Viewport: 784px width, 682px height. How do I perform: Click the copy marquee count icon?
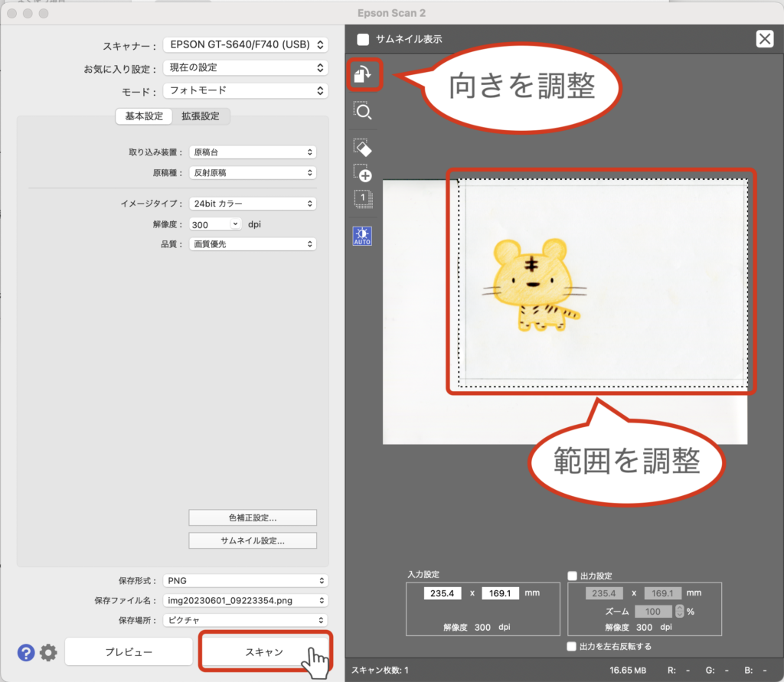[363, 199]
